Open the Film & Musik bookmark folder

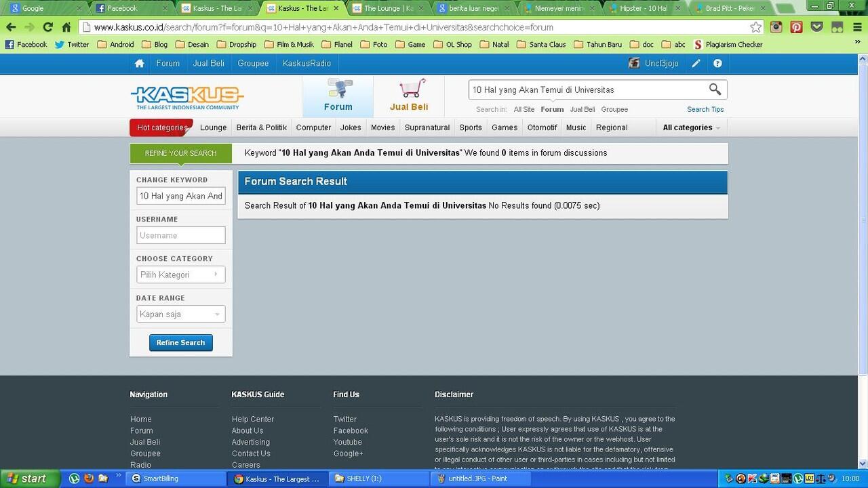(290, 45)
